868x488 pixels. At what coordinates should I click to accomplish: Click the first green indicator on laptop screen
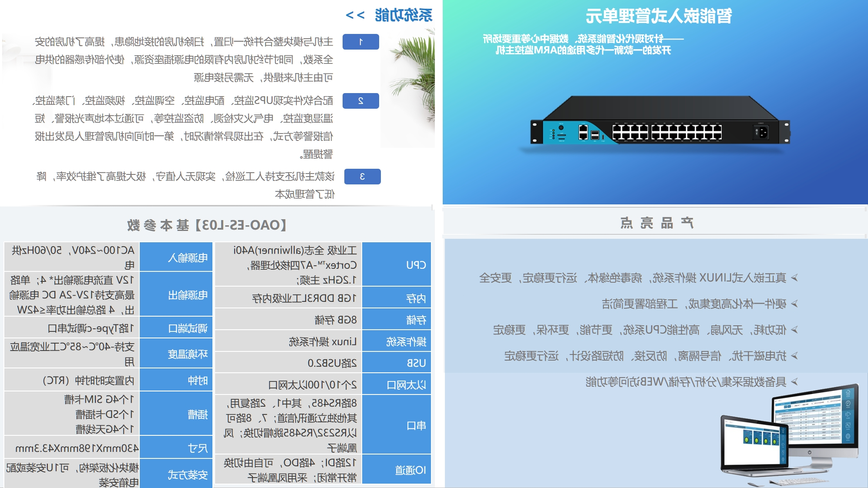[747, 439]
